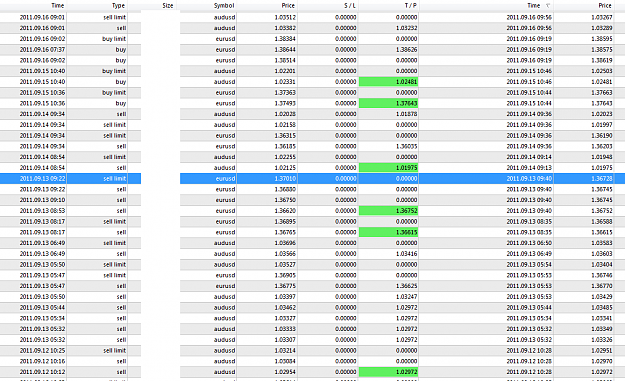Image resolution: width=625 pixels, height=381 pixels.
Task: Click the open price 1.36185
Action: [x=285, y=146]
